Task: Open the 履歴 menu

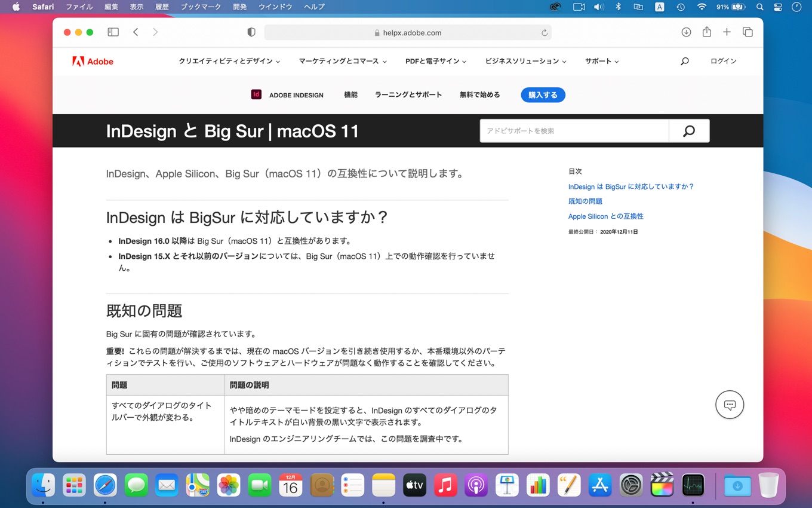Action: 162,7
